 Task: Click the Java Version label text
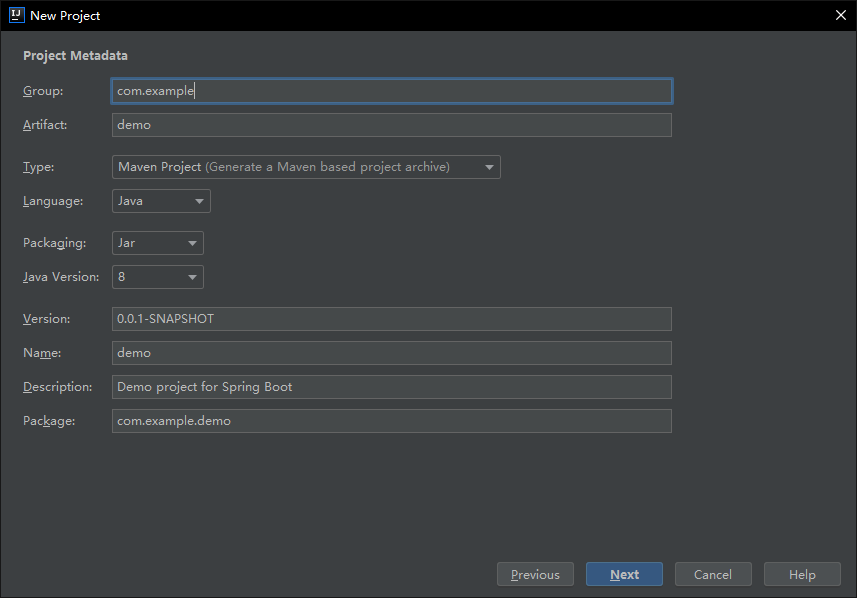pyautogui.click(x=61, y=277)
